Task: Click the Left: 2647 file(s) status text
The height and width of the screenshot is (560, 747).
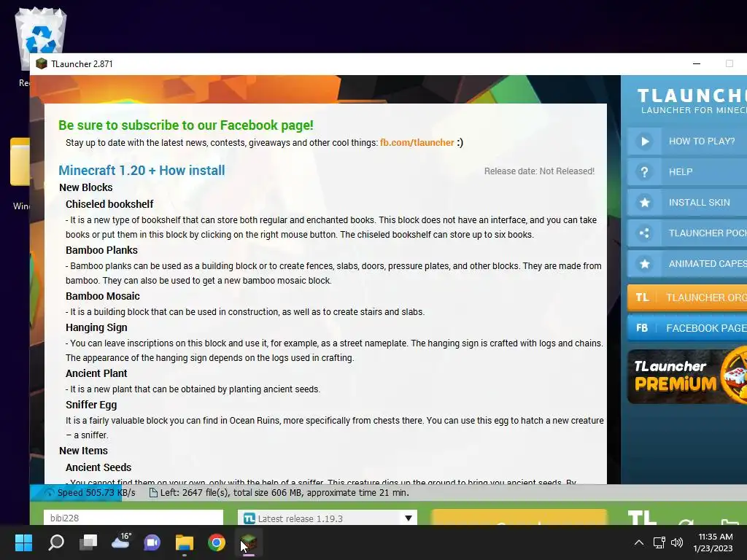Action: [285, 493]
